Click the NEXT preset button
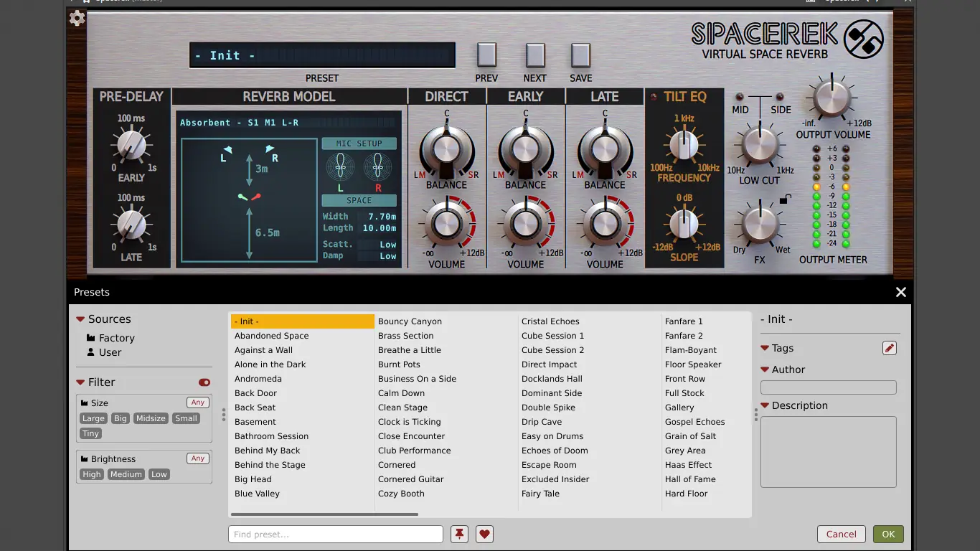Viewport: 980px width, 551px height. pyautogui.click(x=535, y=55)
